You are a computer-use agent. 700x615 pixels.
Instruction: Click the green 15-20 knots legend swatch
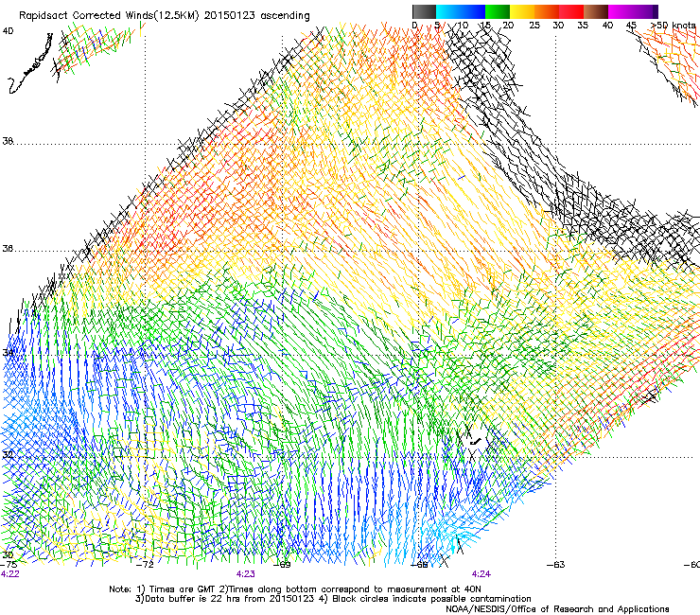pos(498,11)
